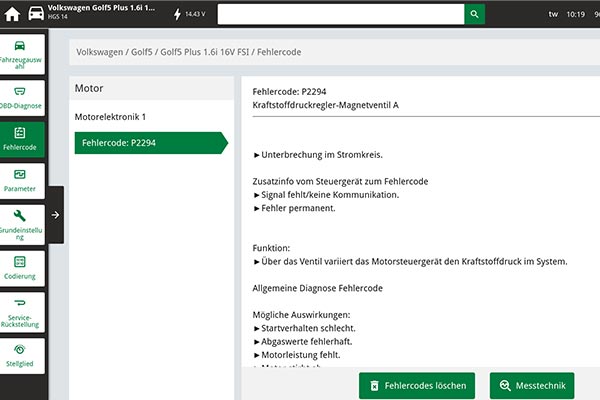Click Fehlercodes löschen button
The width and height of the screenshot is (600, 400).
pyautogui.click(x=417, y=385)
